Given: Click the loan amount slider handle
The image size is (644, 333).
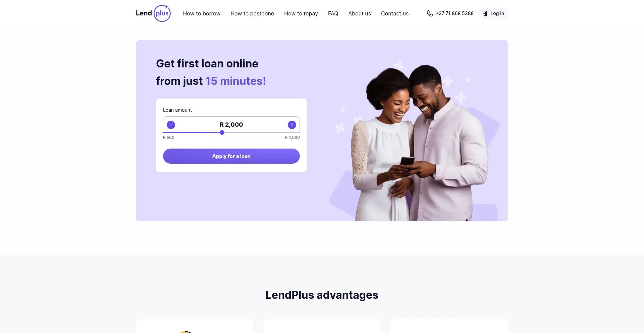Looking at the screenshot, I should pyautogui.click(x=222, y=132).
